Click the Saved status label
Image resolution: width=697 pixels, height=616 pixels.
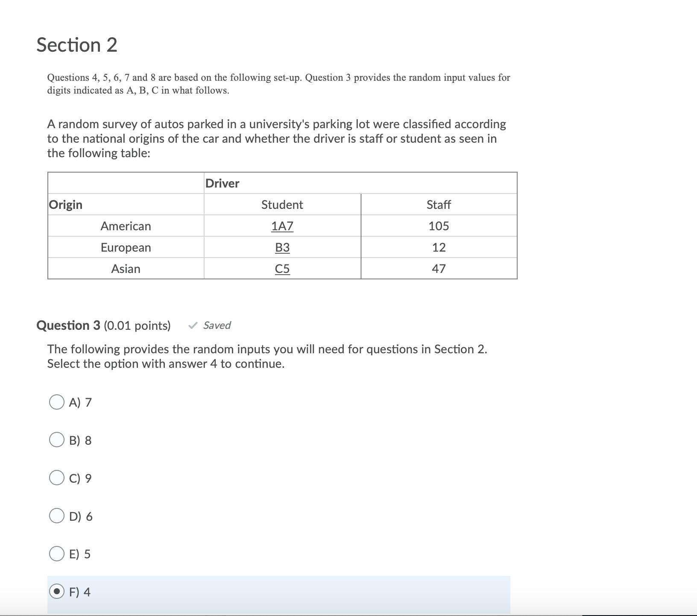click(216, 326)
